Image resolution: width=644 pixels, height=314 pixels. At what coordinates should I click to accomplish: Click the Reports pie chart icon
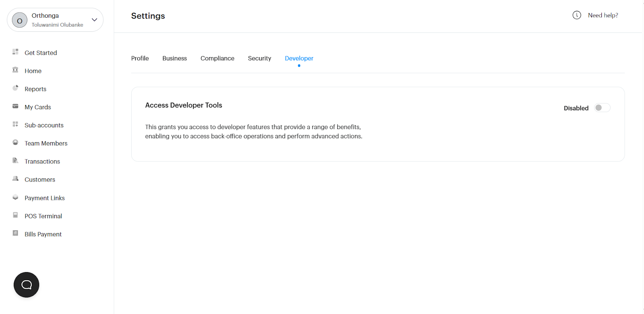click(x=15, y=88)
